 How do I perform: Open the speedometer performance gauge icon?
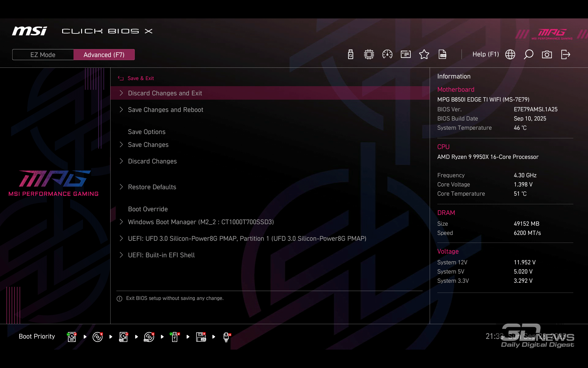[x=387, y=55]
